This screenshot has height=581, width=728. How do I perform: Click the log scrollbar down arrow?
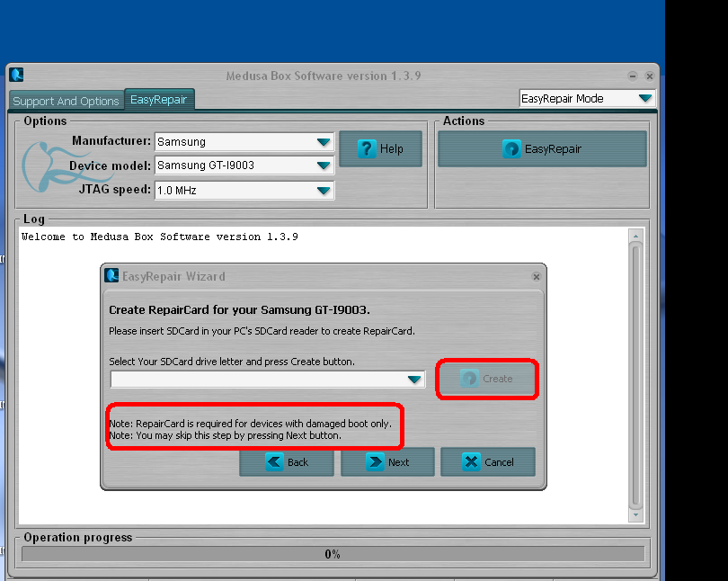point(636,514)
